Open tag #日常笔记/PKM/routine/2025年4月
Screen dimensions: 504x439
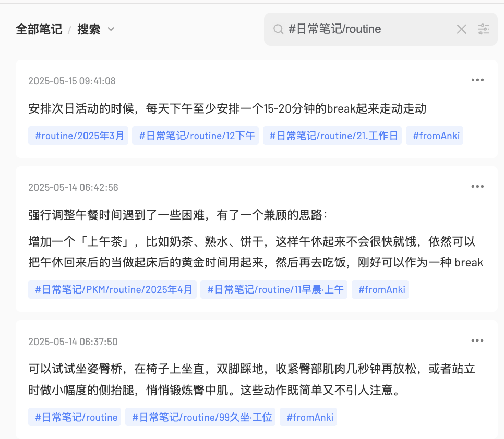pyautogui.click(x=113, y=289)
